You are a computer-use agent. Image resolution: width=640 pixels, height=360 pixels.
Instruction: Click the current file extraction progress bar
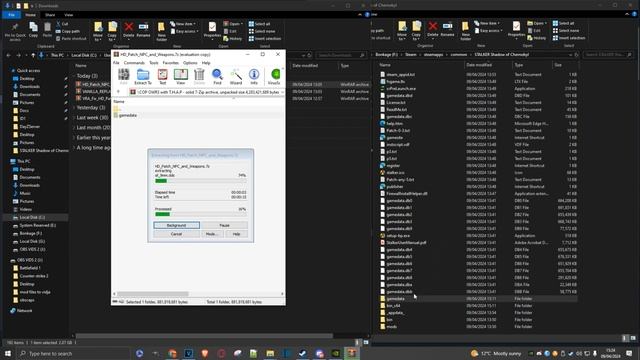(200, 181)
